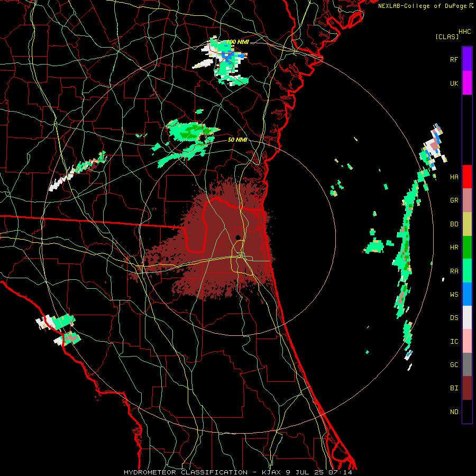Click the "HYDROMETEOR CLASSIFICATION" title text
The height and width of the screenshot is (476, 476).
point(186,472)
